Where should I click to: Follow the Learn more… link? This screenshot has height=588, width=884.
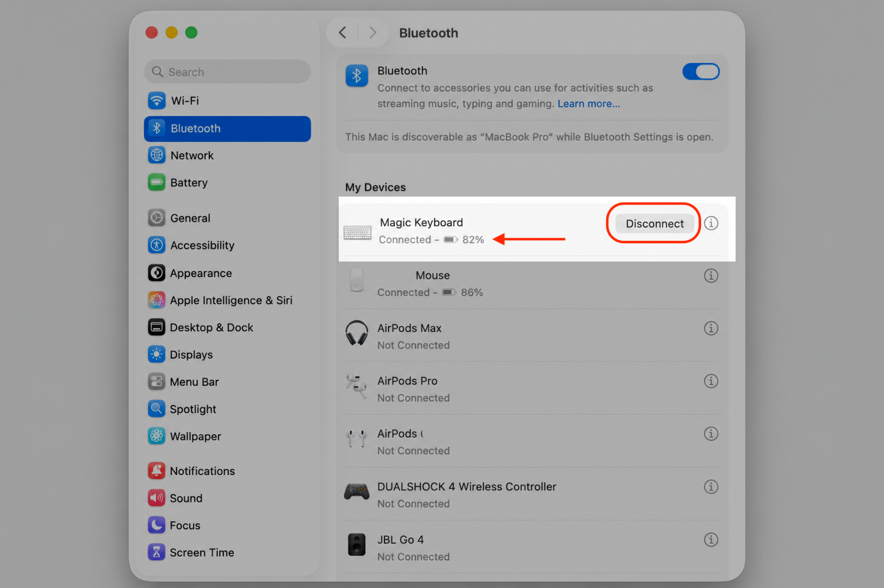pos(588,104)
